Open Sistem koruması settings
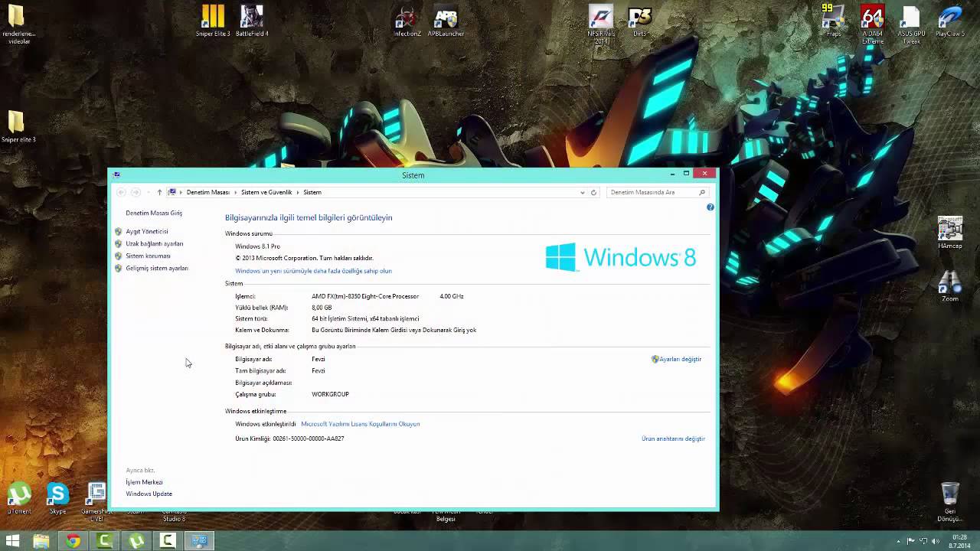The width and height of the screenshot is (980, 551). (x=148, y=256)
